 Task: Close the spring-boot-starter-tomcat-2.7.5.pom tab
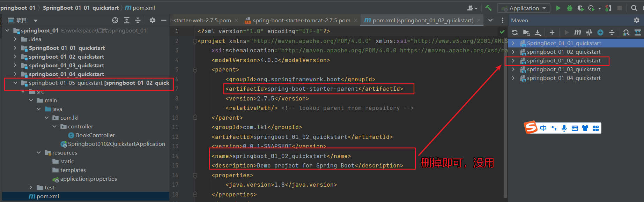(355, 20)
